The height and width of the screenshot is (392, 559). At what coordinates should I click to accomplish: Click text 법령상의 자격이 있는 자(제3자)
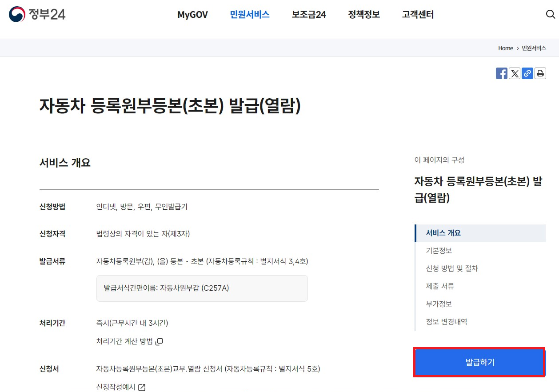143,234
